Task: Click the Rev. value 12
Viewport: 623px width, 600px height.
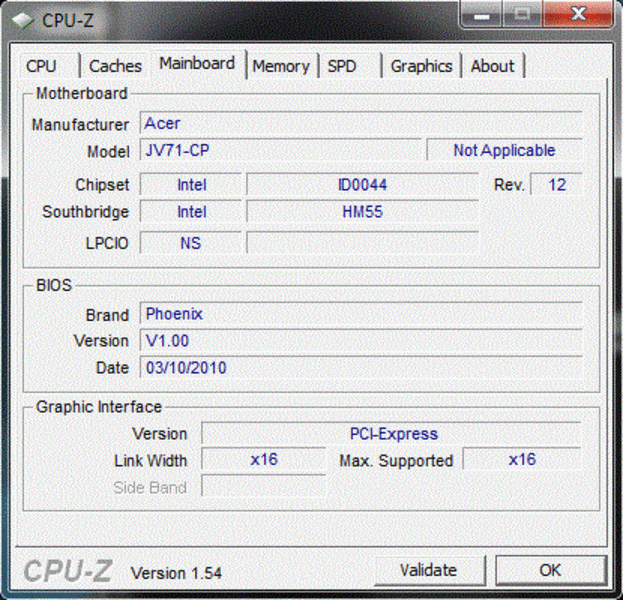Action: coord(557,184)
